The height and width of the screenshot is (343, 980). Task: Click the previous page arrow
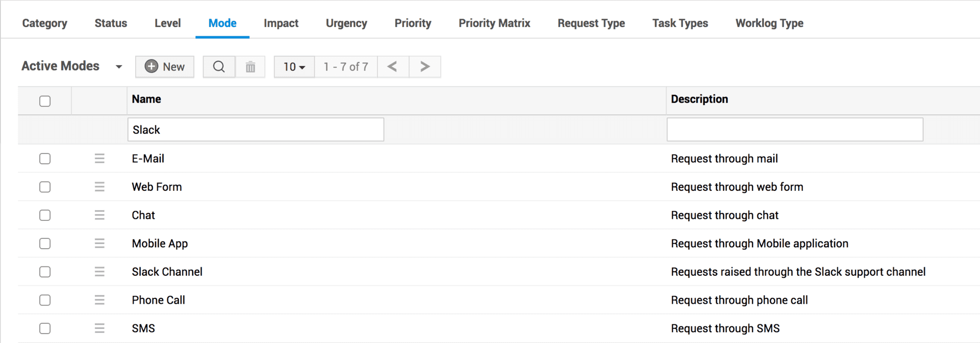tap(392, 66)
